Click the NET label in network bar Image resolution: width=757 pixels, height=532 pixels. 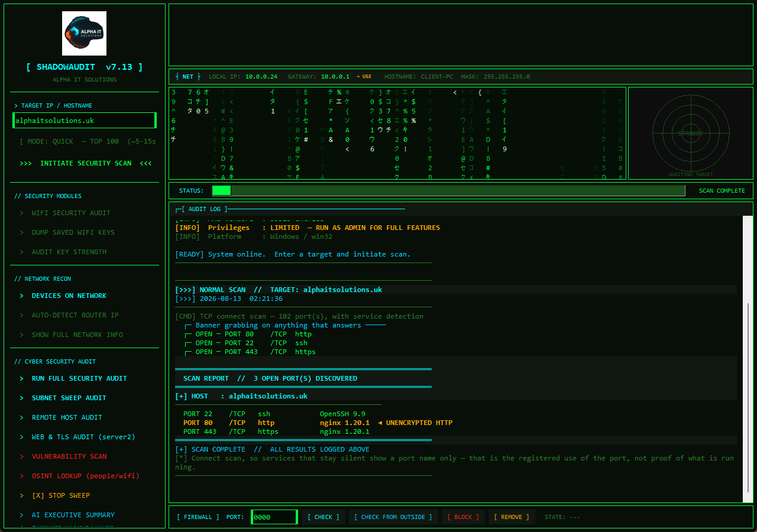[x=188, y=76]
